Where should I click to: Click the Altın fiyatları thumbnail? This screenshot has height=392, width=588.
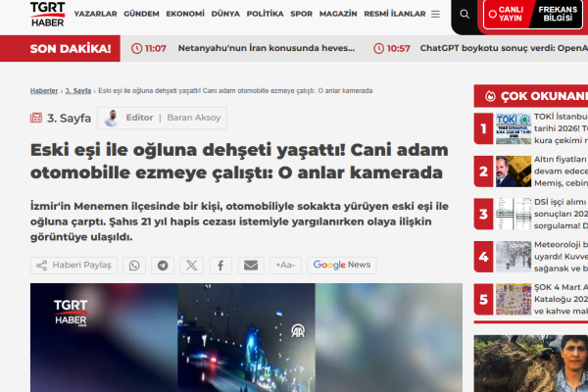pyautogui.click(x=514, y=171)
